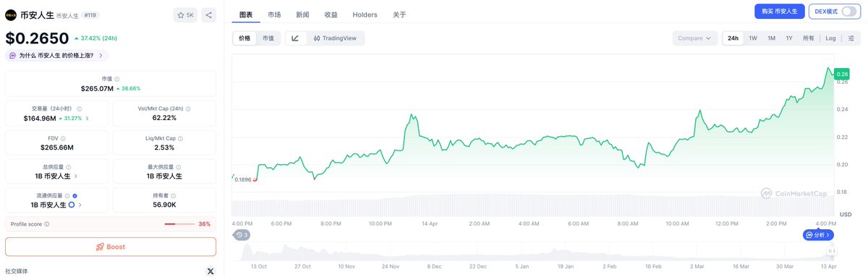Select the 市值 chart mode

point(268,38)
